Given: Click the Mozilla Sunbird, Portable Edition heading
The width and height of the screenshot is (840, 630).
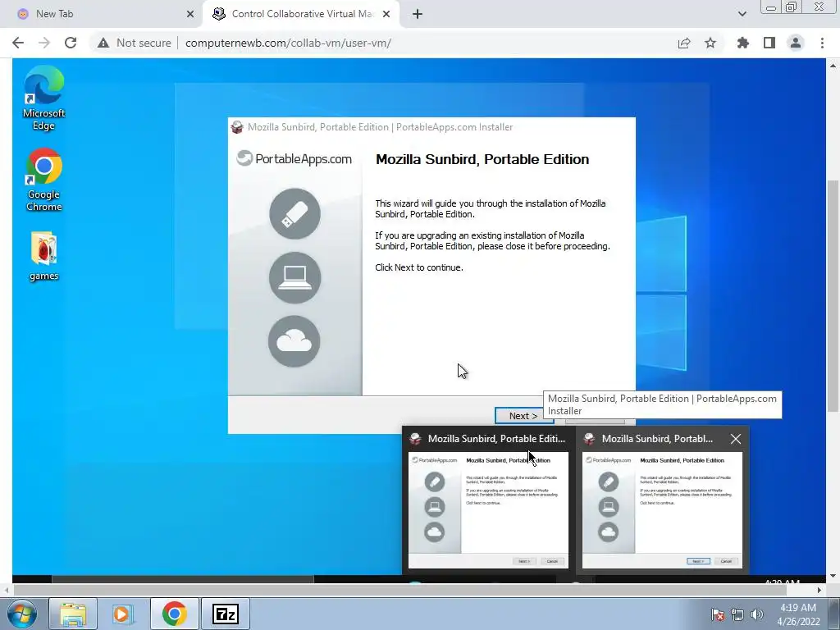Looking at the screenshot, I should pos(482,159).
